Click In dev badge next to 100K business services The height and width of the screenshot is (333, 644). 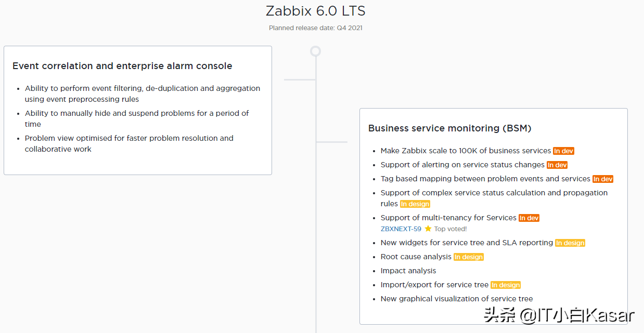(563, 151)
